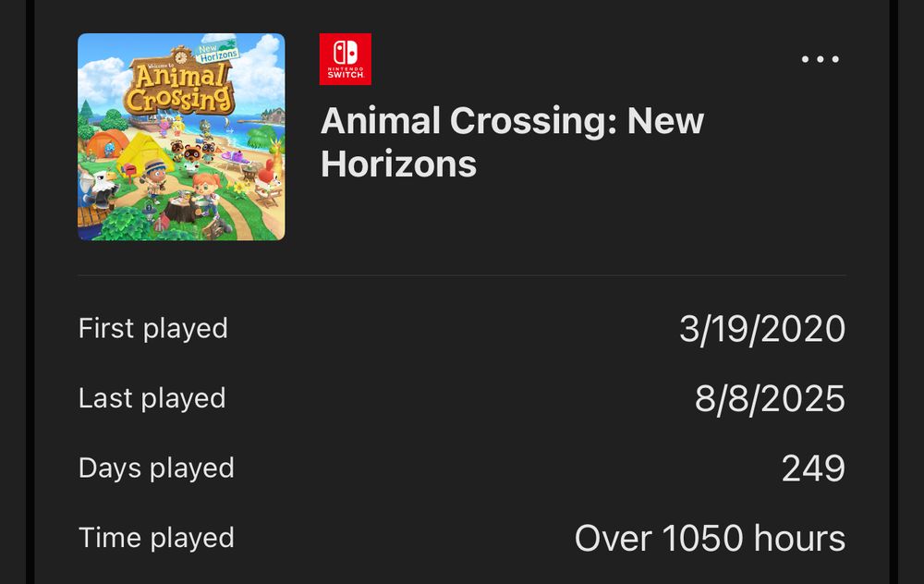Click the villager boy wearing a straw hat
The height and width of the screenshot is (584, 924).
[x=154, y=176]
